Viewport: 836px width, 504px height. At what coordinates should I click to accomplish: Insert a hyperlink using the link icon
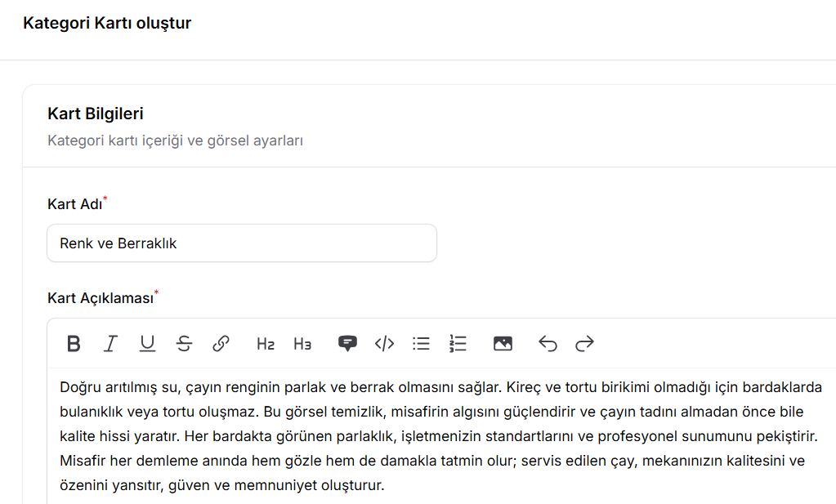tap(221, 343)
